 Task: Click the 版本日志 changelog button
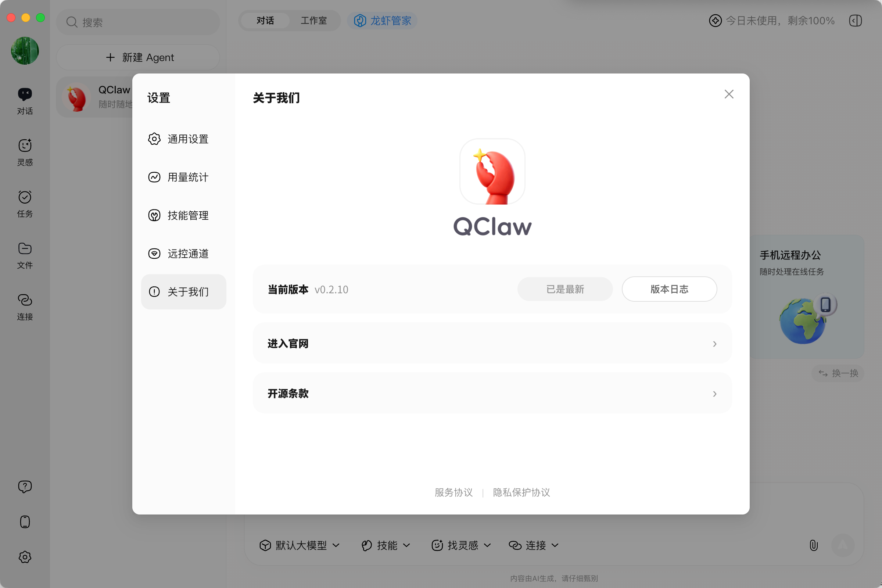(669, 289)
